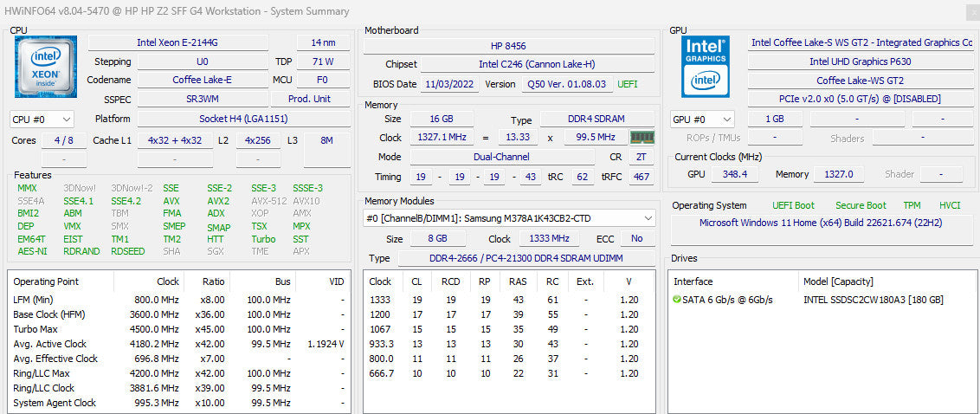Screen dimensions: 980x414
Task: Click the TPM indicator
Action: 912,205
